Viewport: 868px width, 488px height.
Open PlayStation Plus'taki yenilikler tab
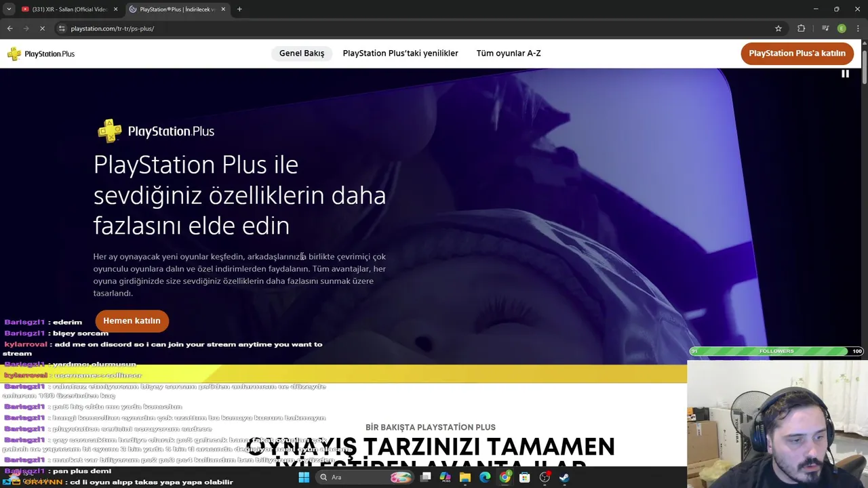coord(400,54)
